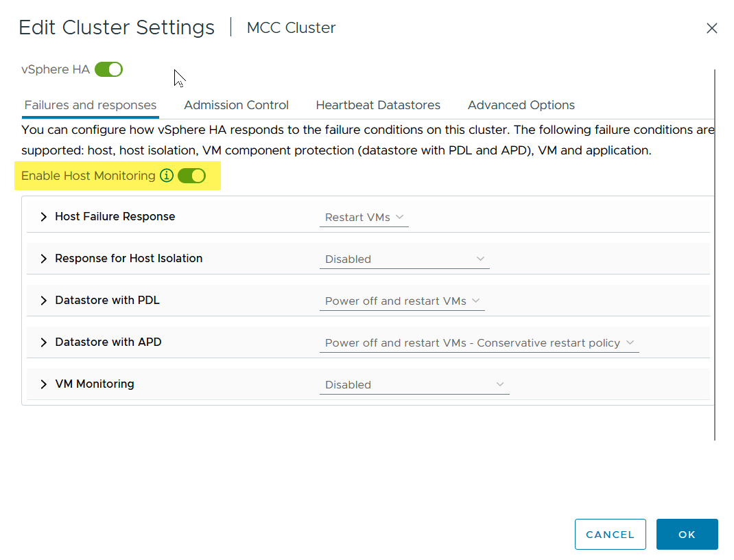Open the VM Monitoring dropdown

[414, 385]
